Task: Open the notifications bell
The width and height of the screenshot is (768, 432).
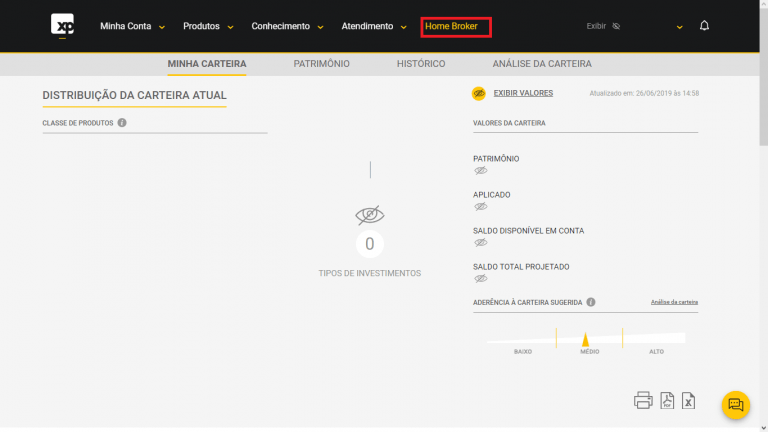Action: point(704,25)
